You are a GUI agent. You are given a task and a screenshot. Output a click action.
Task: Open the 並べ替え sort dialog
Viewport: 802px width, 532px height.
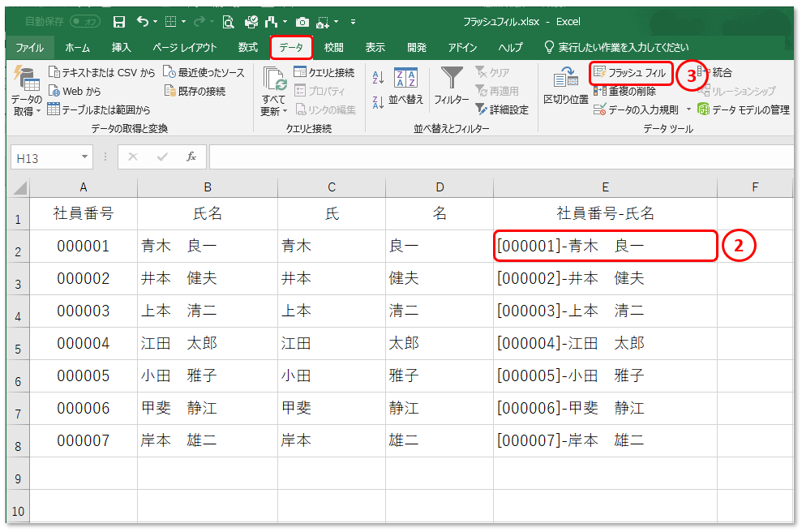pos(405,85)
